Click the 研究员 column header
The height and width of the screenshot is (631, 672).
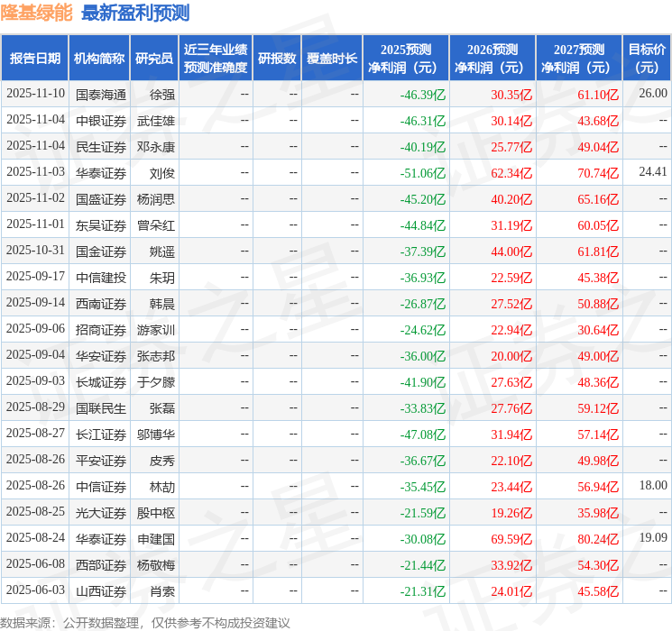point(154,59)
